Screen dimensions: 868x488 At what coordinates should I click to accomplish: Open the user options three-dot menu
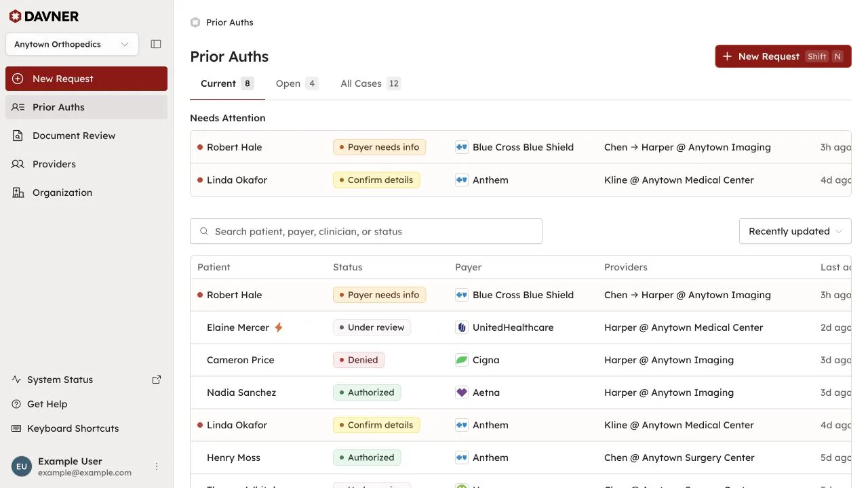(x=157, y=466)
